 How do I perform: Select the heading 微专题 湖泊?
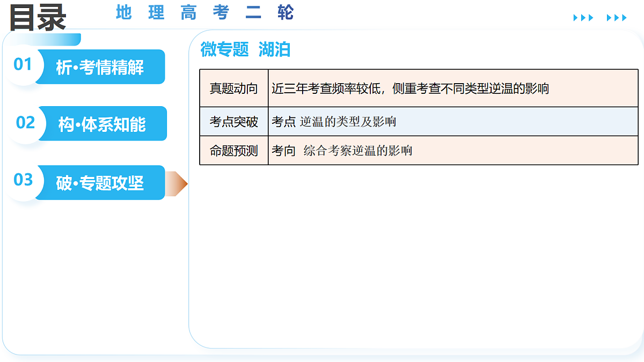[x=245, y=49]
